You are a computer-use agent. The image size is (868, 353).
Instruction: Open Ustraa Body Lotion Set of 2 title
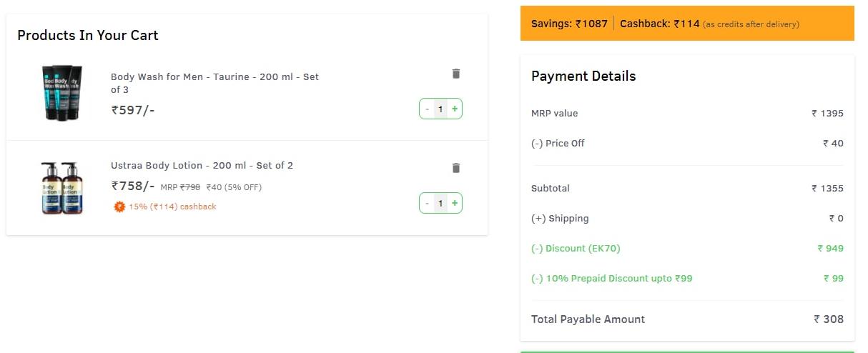click(202, 165)
